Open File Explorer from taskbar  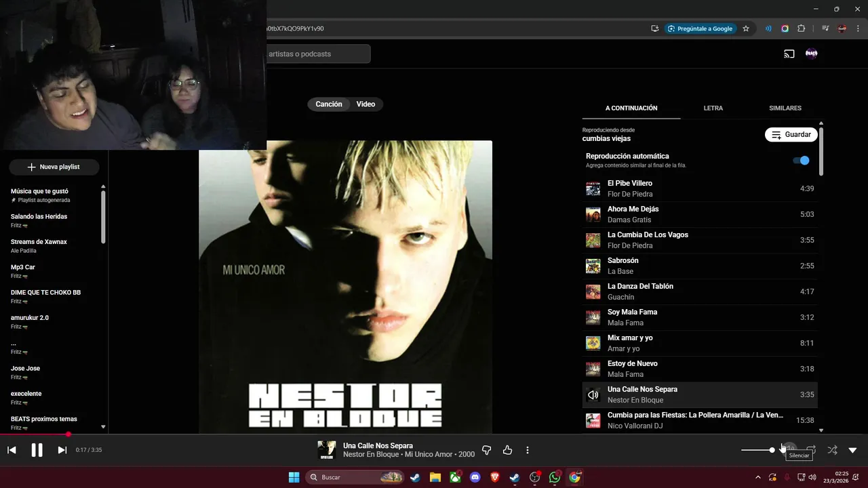click(x=435, y=477)
